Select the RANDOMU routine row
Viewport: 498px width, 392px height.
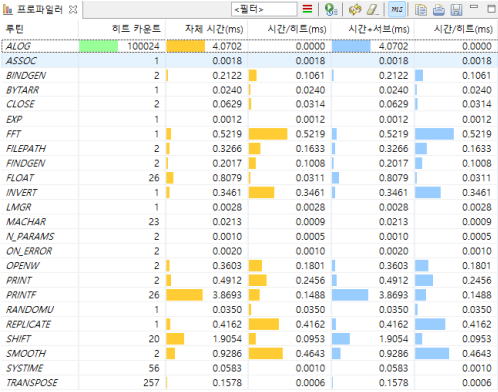249,310
